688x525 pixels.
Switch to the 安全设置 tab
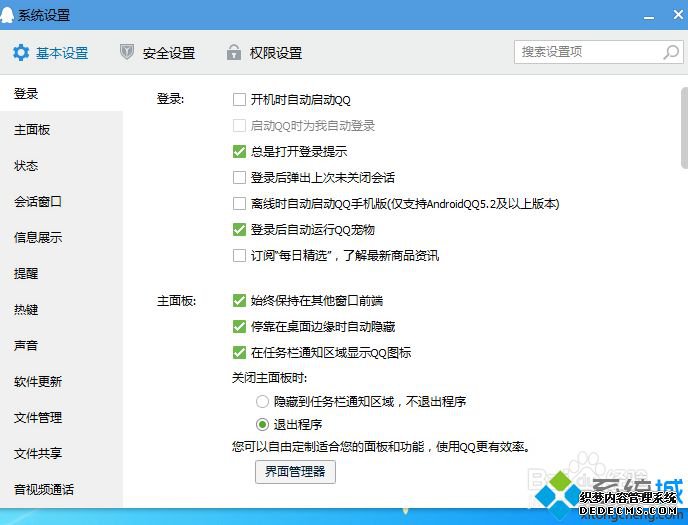coord(158,53)
